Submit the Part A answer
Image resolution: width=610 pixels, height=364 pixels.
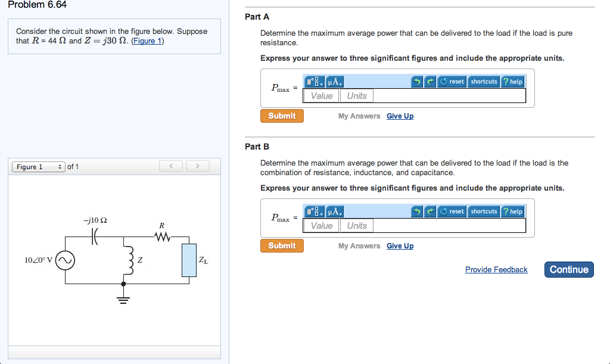coord(282,116)
